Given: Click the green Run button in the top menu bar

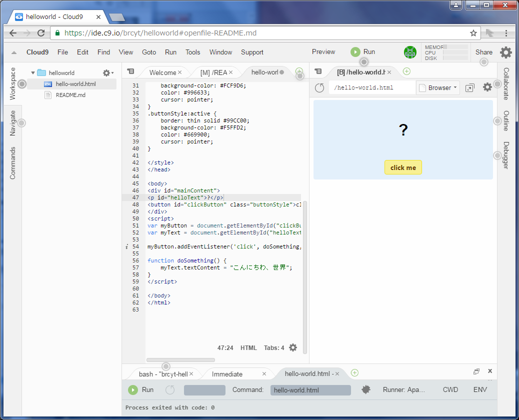Looking at the screenshot, I should tap(363, 52).
